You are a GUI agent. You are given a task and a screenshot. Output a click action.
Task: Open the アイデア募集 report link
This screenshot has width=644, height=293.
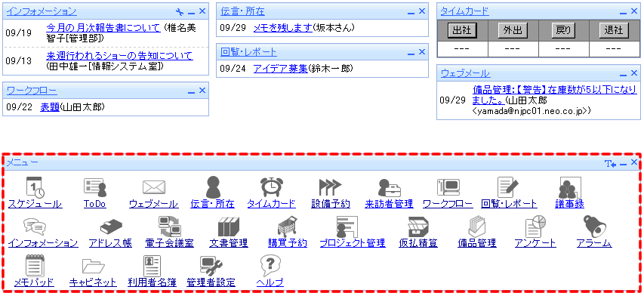pos(281,69)
